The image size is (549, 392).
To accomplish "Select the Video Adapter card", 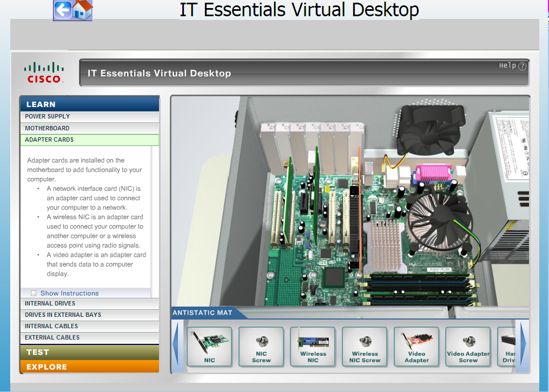I will click(416, 347).
